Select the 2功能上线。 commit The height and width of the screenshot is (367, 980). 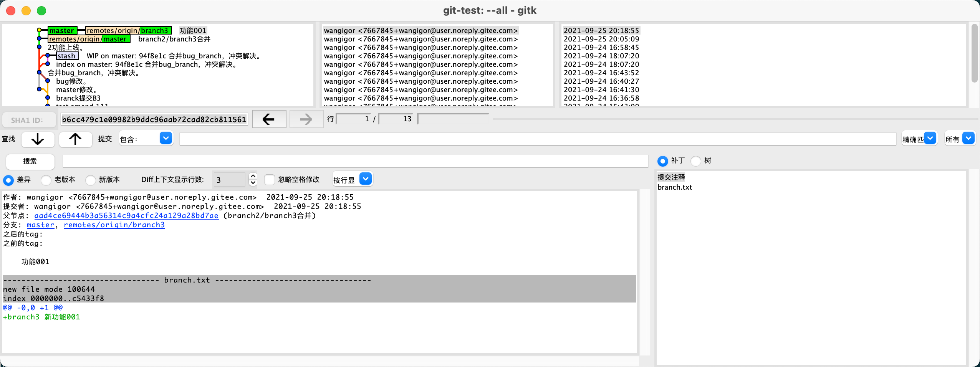(66, 47)
